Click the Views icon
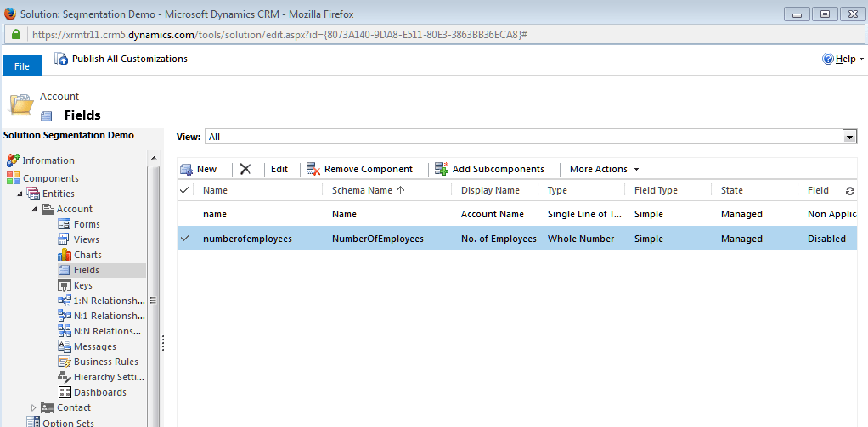This screenshot has width=868, height=427. [65, 239]
